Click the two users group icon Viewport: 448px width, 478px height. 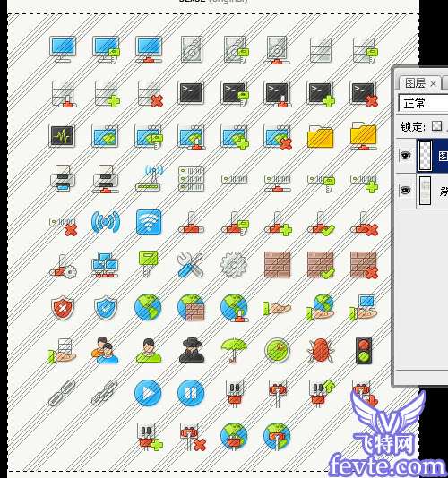105,350
